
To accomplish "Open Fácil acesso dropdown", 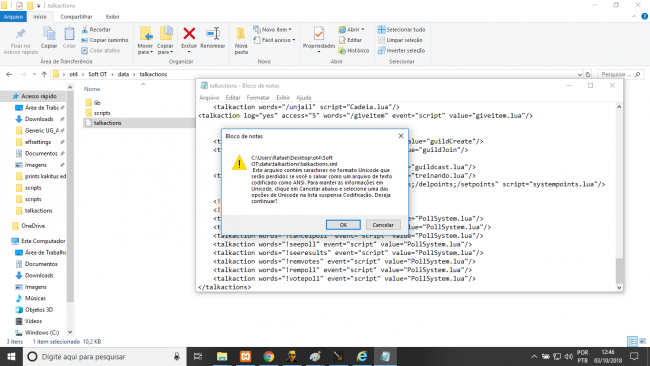I will coord(274,40).
